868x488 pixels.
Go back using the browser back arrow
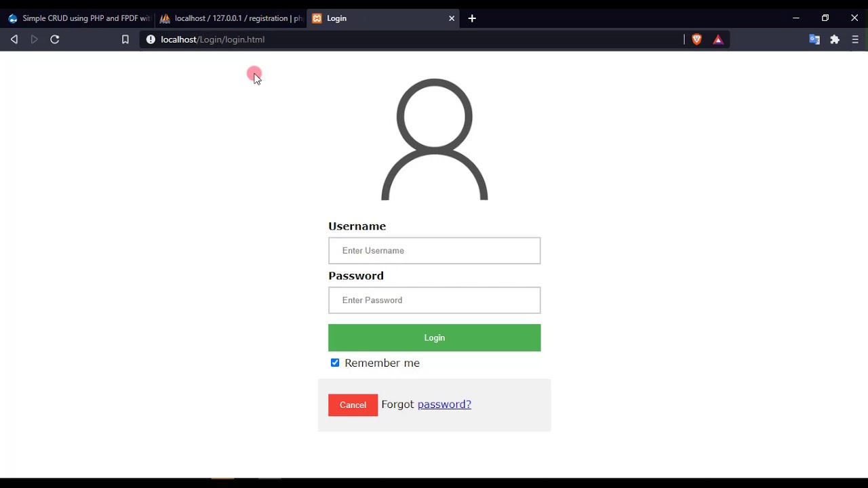(x=14, y=39)
